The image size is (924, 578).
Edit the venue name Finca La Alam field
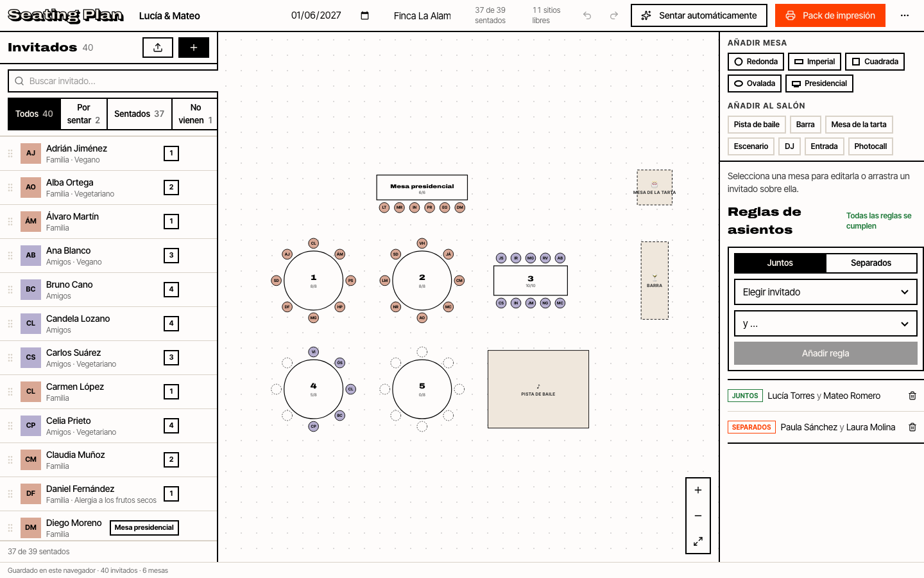pos(422,15)
